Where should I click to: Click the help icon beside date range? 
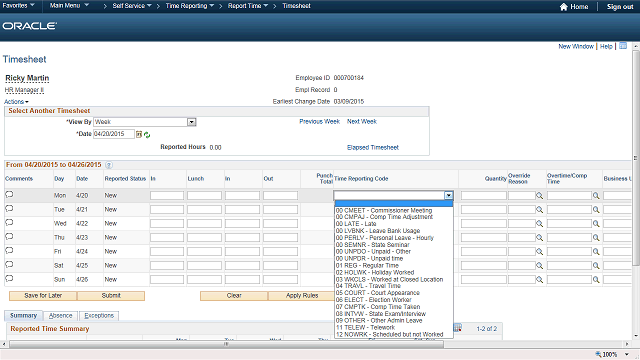click(109, 165)
